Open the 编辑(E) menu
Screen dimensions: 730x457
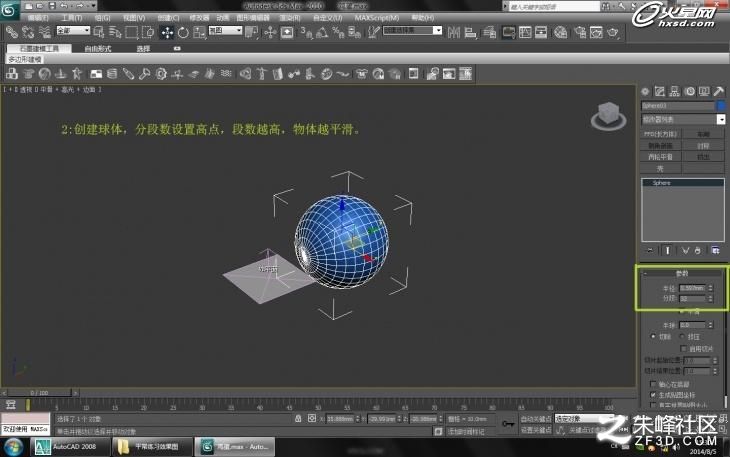(x=38, y=18)
